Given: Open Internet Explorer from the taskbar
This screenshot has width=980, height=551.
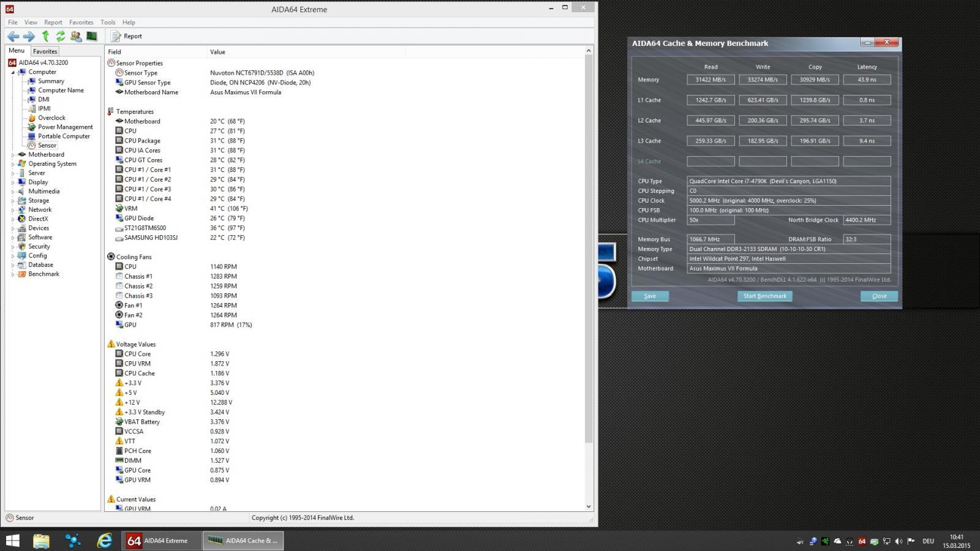Looking at the screenshot, I should [x=105, y=541].
